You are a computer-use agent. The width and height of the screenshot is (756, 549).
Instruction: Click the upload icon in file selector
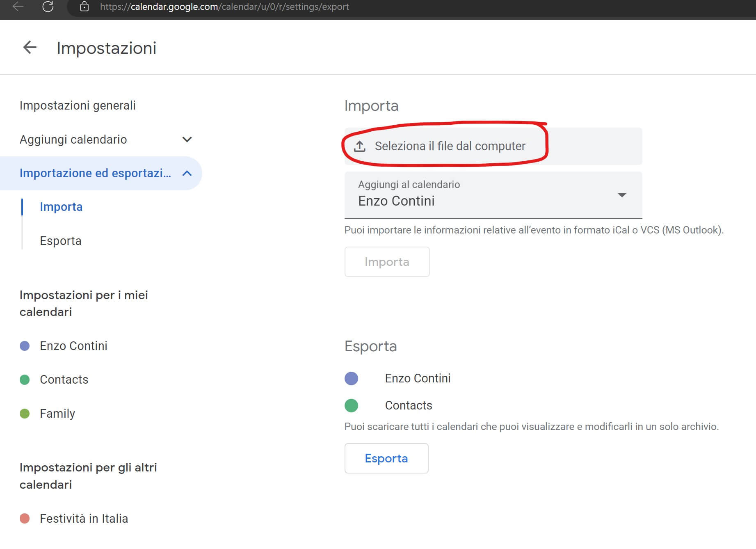click(360, 146)
